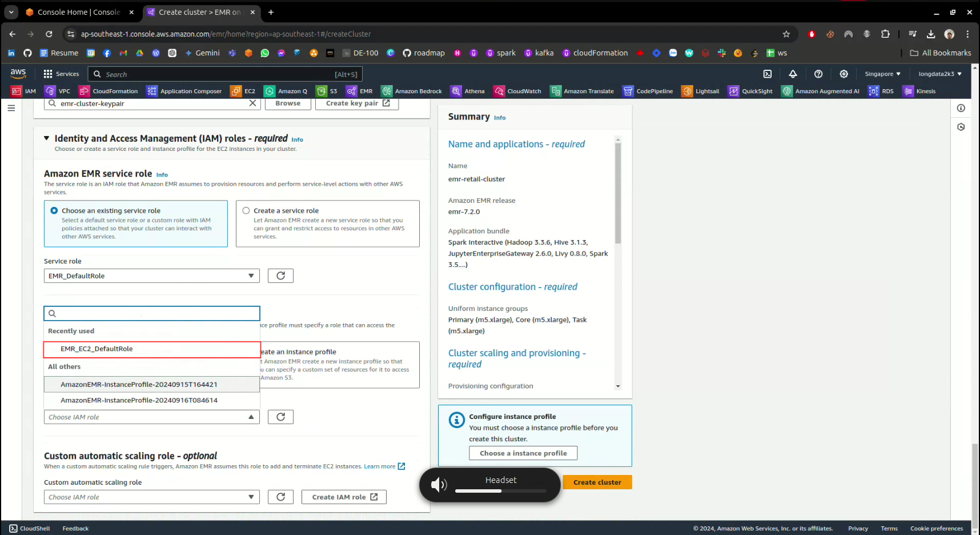The height and width of the screenshot is (535, 980).
Task: Toggle the left side navigation hamburger menu
Action: (11, 108)
